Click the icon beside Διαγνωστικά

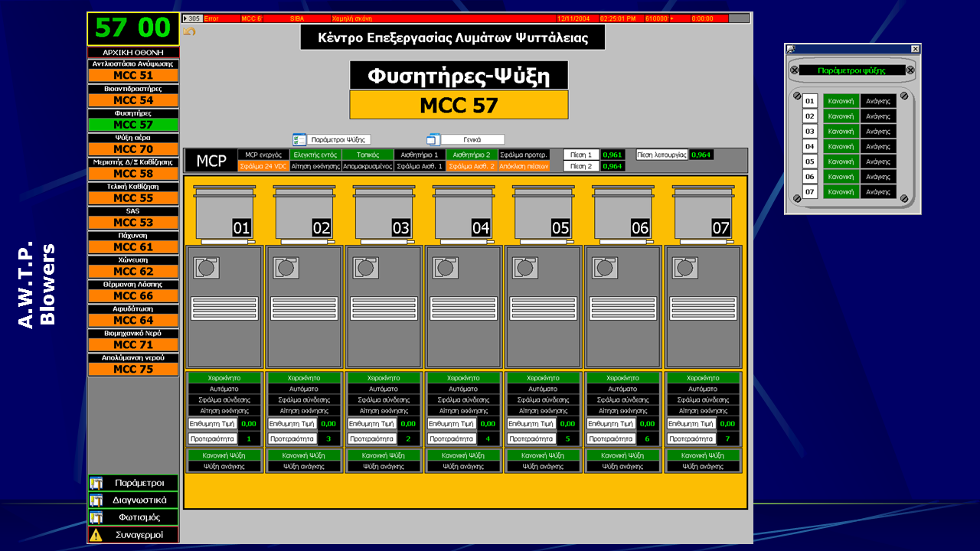[96, 500]
